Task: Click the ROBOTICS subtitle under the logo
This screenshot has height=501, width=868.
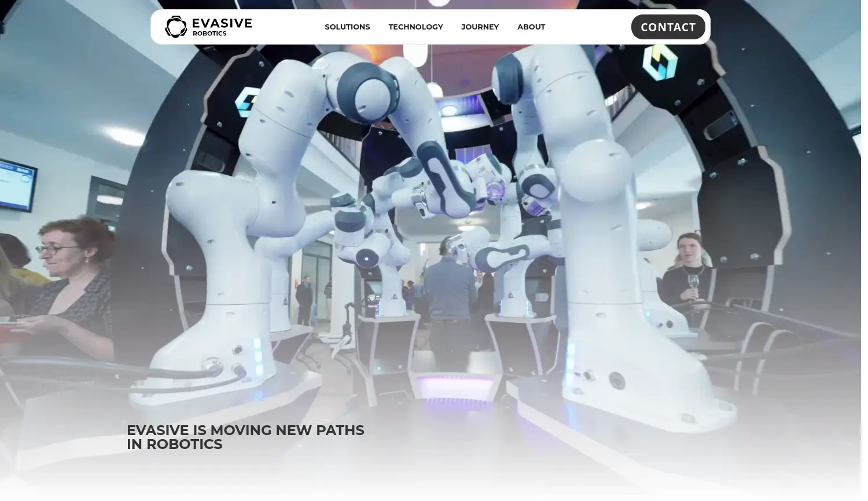Action: click(209, 34)
